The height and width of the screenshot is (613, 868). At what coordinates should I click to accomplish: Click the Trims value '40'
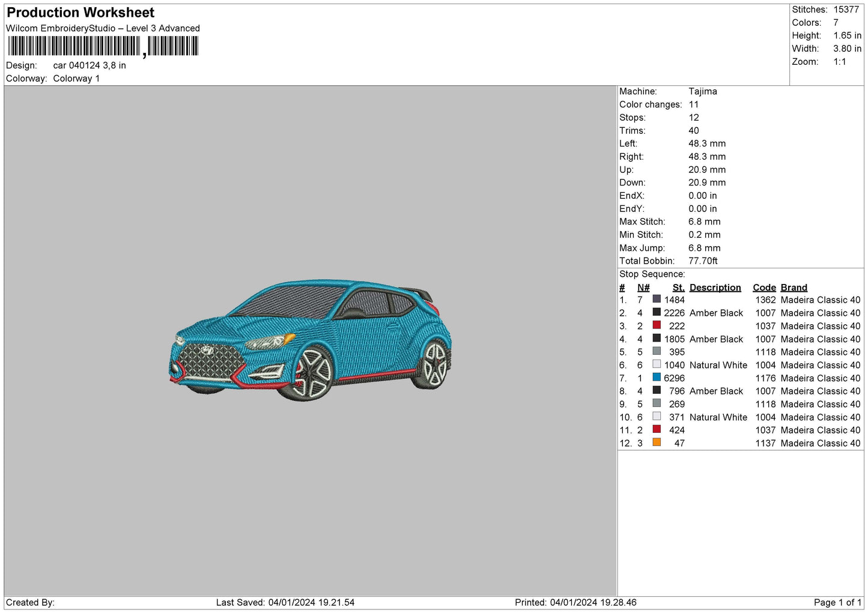tap(694, 130)
